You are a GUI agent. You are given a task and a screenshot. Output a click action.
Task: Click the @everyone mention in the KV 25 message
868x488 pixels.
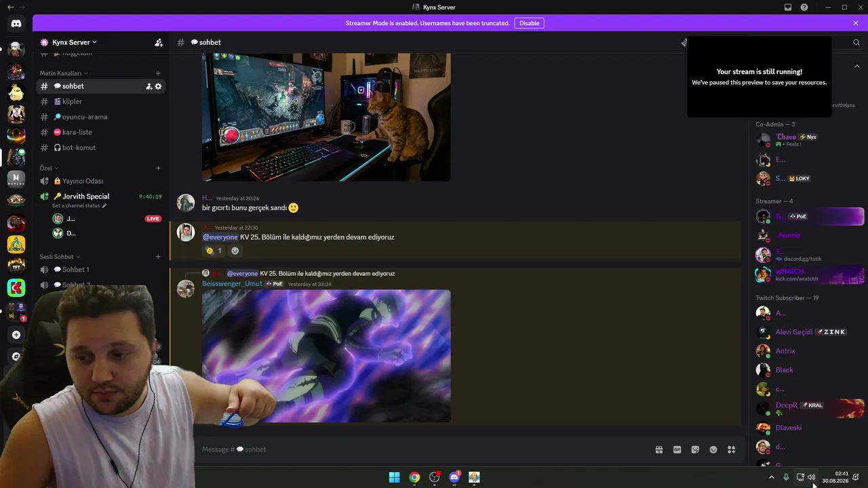(x=220, y=237)
